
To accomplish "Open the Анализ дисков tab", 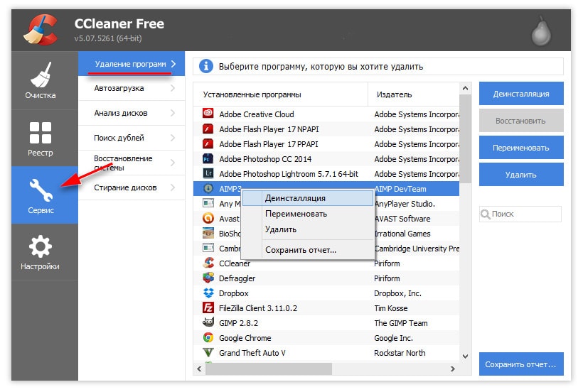I will (132, 113).
